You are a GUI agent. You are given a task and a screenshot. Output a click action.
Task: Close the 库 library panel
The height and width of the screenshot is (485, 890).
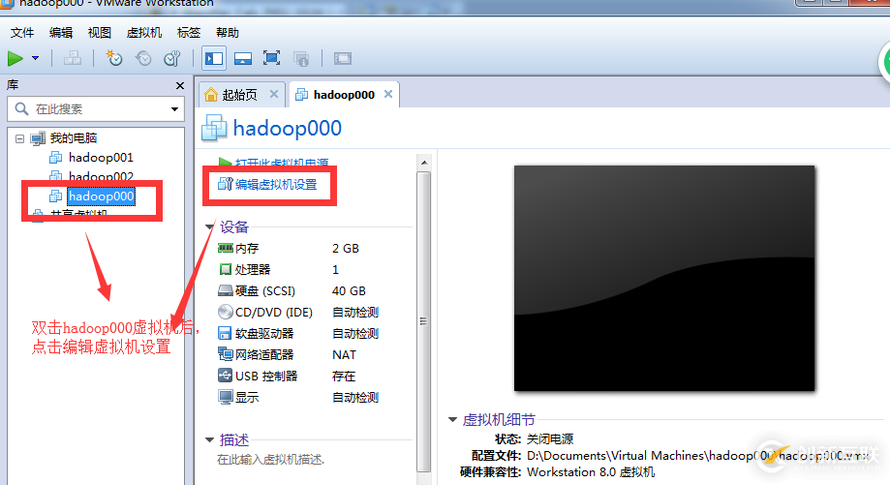[180, 86]
